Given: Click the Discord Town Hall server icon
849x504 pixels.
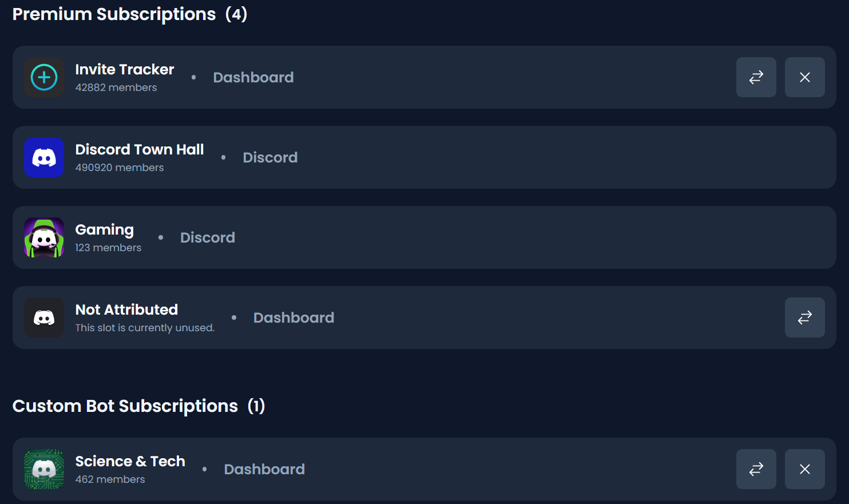Looking at the screenshot, I should click(x=44, y=157).
